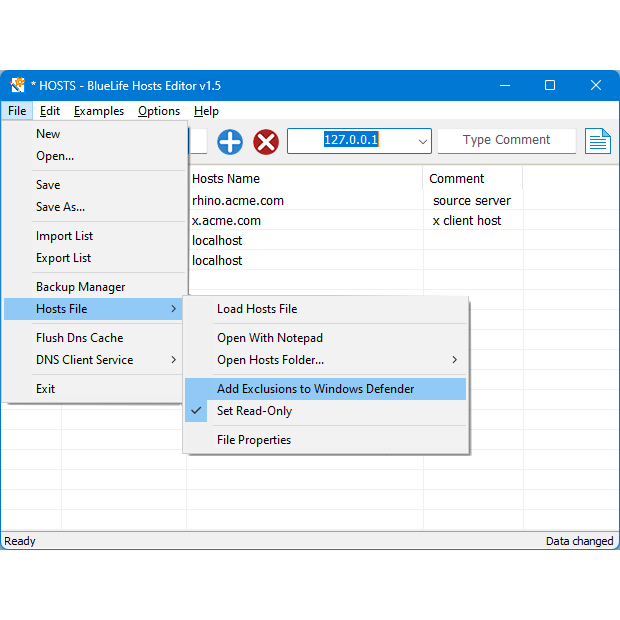Click Add Exclusions to Windows Defender

[325, 389]
